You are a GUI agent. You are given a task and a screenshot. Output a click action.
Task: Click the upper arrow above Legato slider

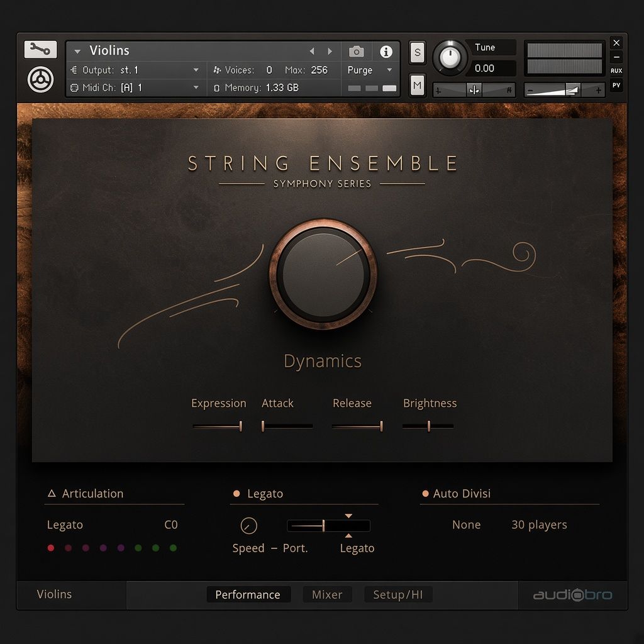pyautogui.click(x=348, y=516)
